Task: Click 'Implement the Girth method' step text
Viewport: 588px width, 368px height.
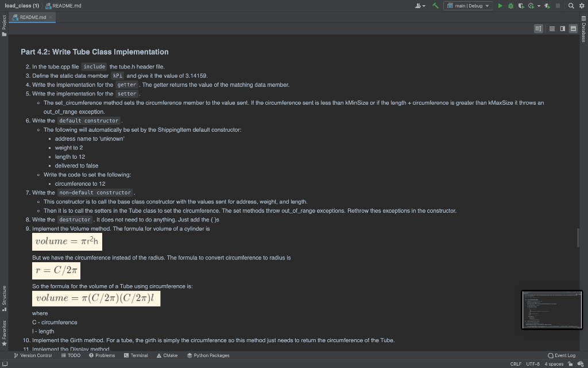Action: 213,340
